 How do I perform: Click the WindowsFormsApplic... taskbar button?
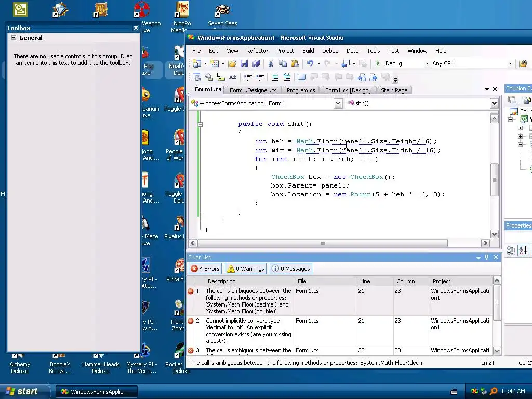pyautogui.click(x=96, y=392)
